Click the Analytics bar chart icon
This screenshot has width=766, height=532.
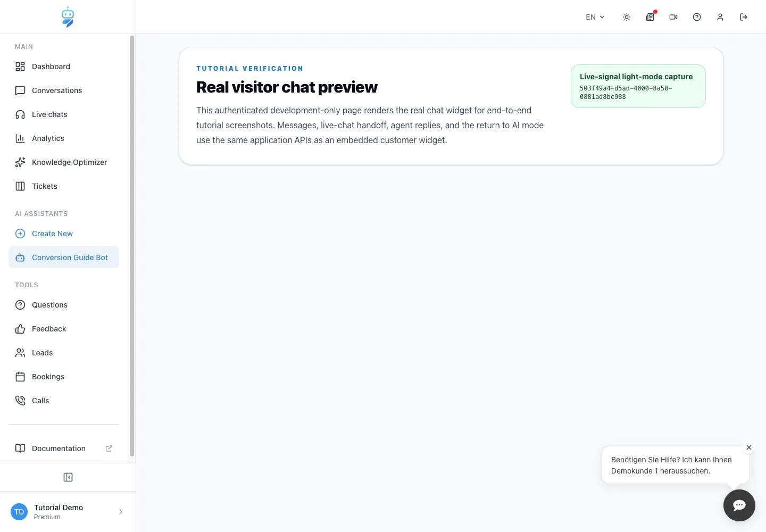20,138
